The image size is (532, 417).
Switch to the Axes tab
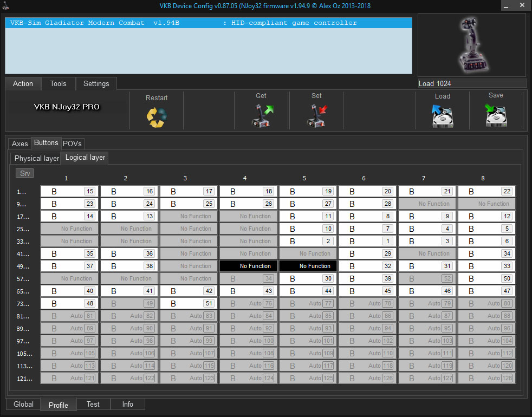[x=20, y=144]
